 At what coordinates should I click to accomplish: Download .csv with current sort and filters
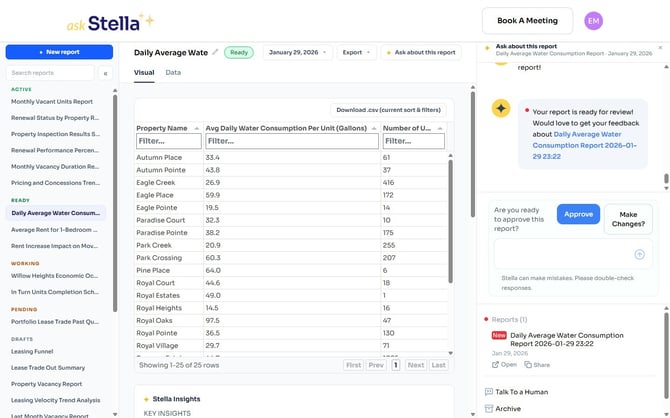point(388,110)
